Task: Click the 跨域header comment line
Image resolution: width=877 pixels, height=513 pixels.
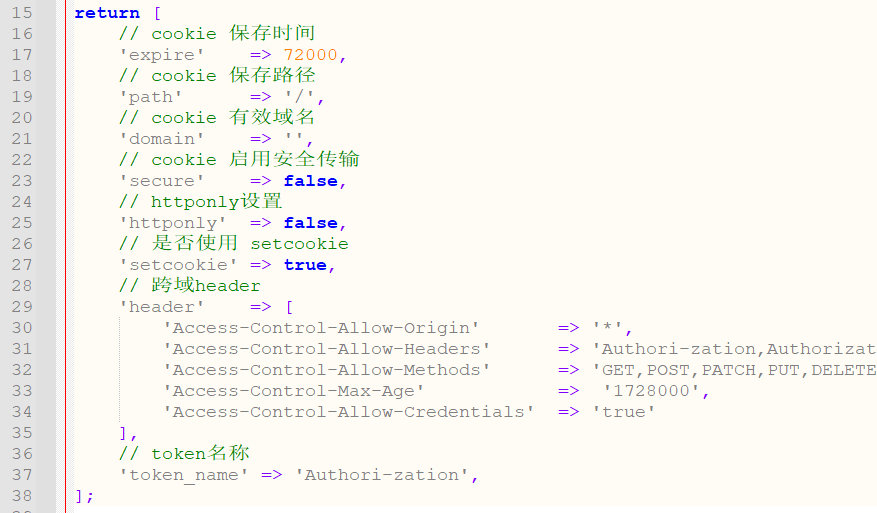Action: (190, 285)
